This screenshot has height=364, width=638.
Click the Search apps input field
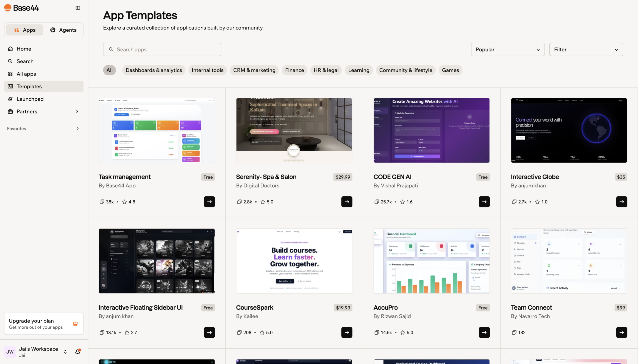click(x=162, y=50)
